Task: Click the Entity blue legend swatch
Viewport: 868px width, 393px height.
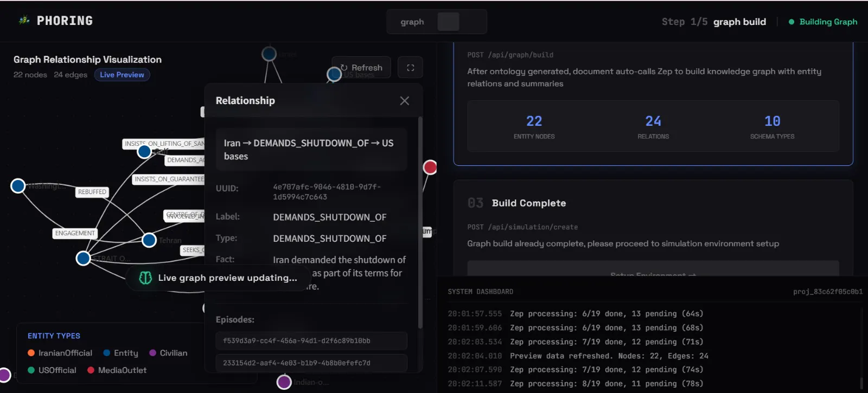Action: pos(107,353)
